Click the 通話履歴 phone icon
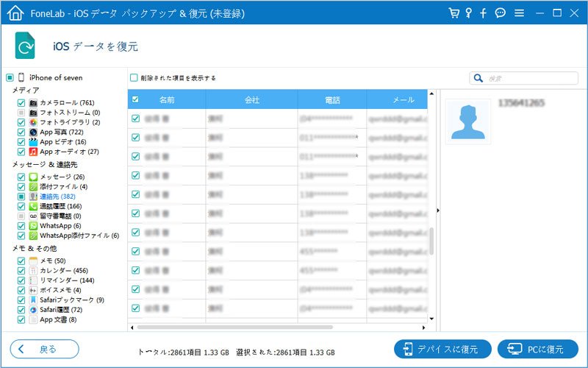588x368 pixels. pyautogui.click(x=33, y=206)
